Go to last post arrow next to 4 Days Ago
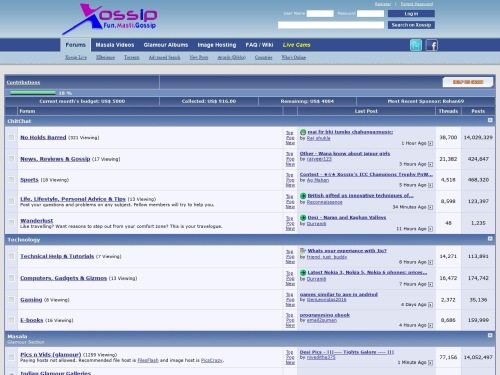 tap(430, 305)
